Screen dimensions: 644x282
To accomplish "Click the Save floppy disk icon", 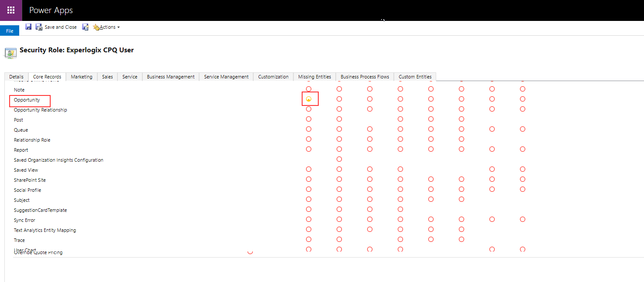I will pyautogui.click(x=28, y=27).
